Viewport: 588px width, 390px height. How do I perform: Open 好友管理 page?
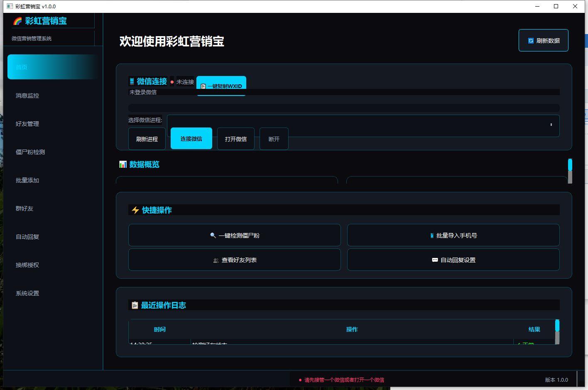click(x=53, y=124)
